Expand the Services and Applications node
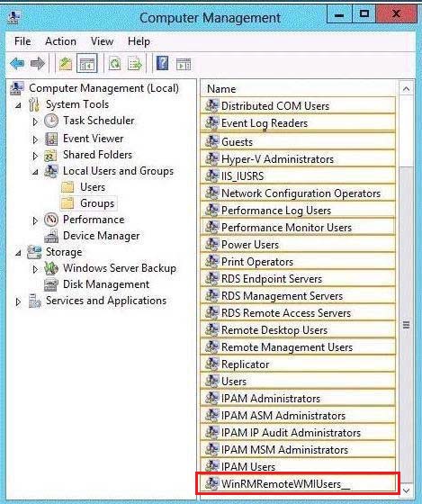 coord(18,301)
